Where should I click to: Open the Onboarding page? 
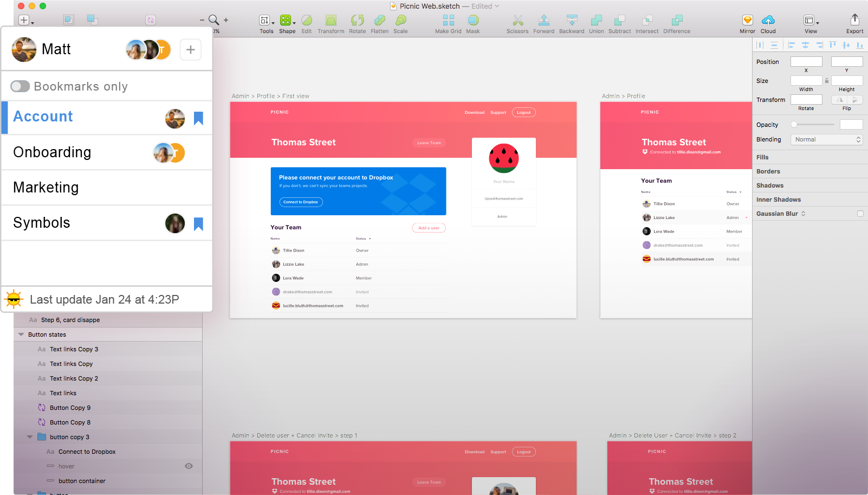pyautogui.click(x=52, y=152)
